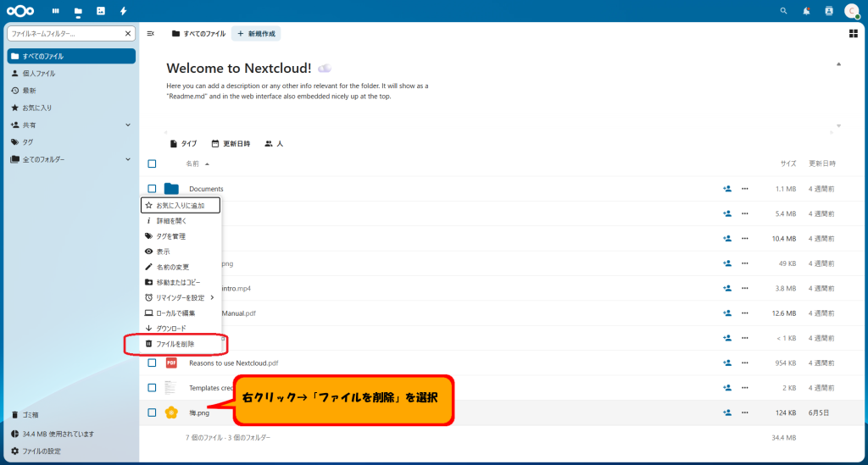Open three-dot actions menu for 梅.png
Image resolution: width=868 pixels, height=465 pixels.
745,413
